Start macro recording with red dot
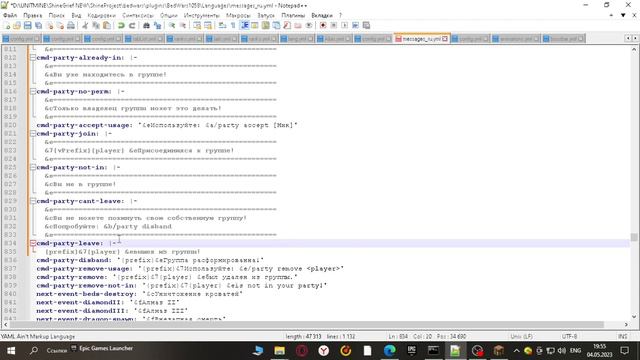Screen dimensions: 640x360 323,25
